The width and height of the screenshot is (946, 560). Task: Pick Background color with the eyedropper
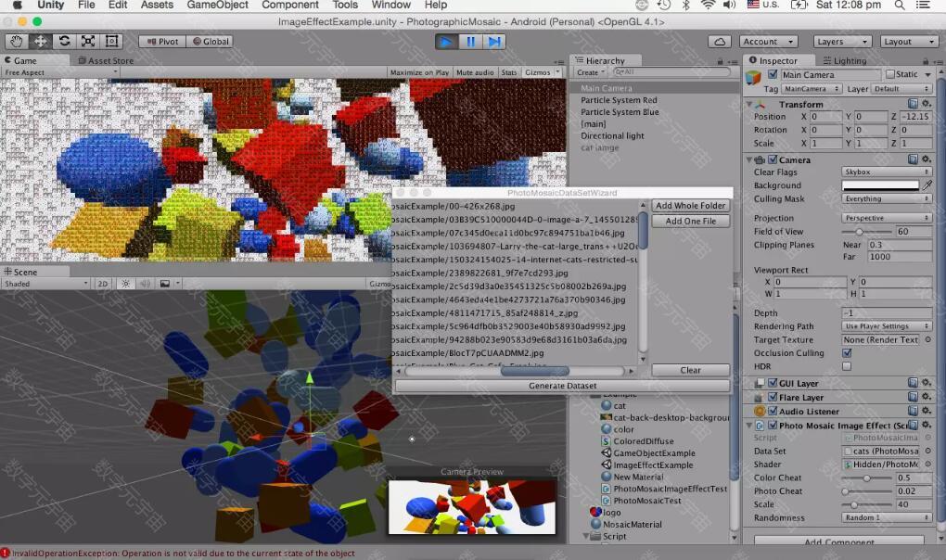927,185
